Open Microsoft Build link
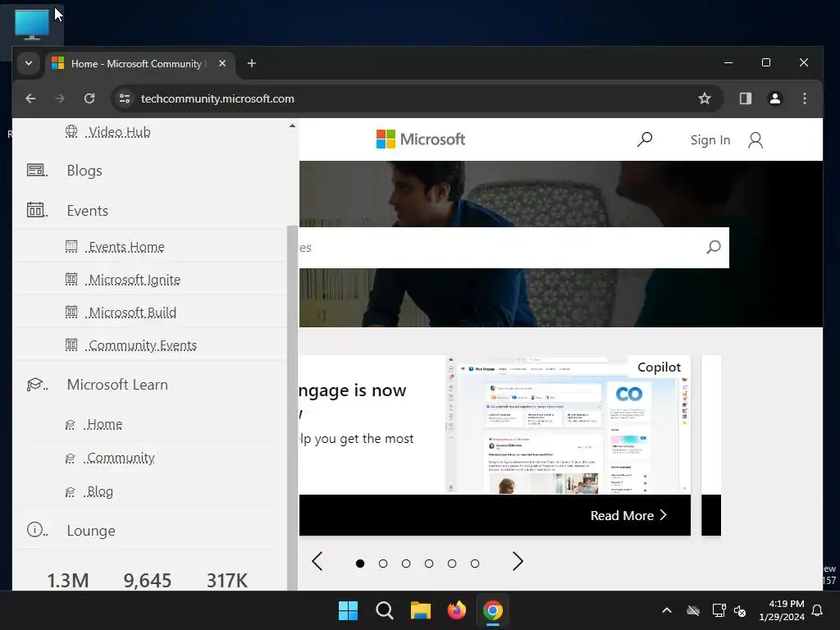 click(x=132, y=313)
